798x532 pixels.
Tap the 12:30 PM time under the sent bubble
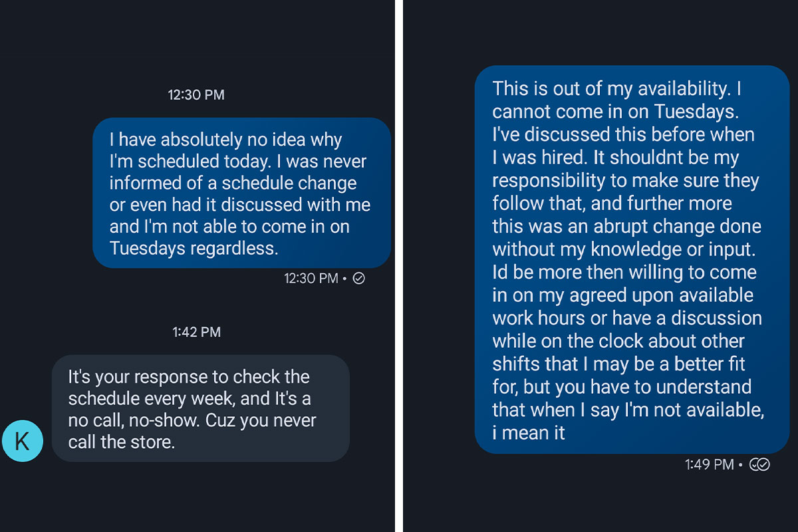tap(311, 279)
